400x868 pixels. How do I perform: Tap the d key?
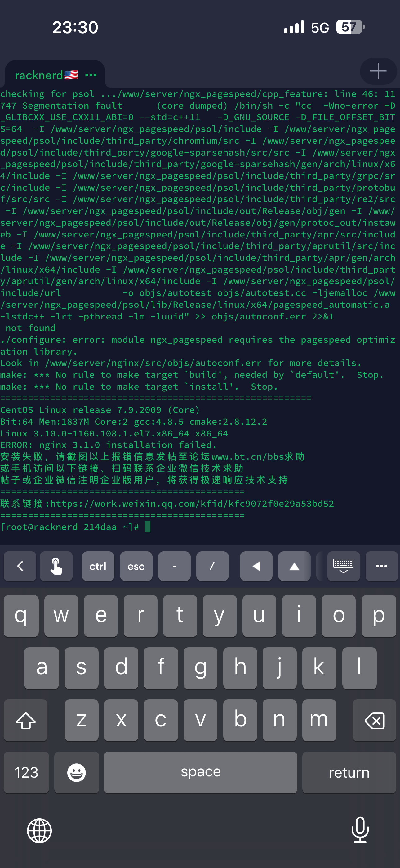coord(121,668)
